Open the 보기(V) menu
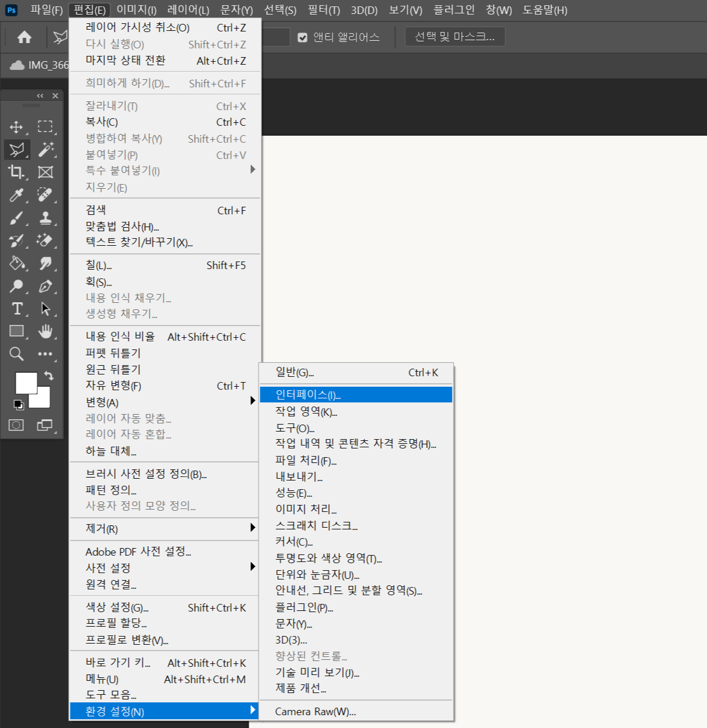707x728 pixels. click(405, 10)
